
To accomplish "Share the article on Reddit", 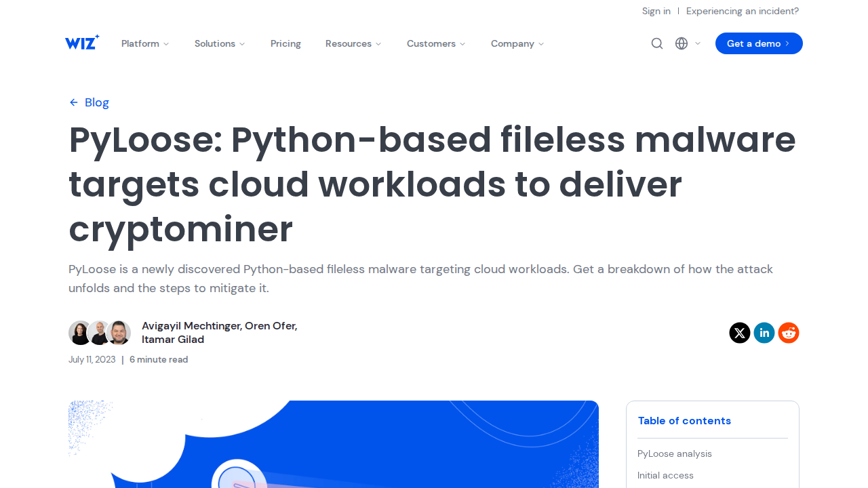I will [789, 333].
